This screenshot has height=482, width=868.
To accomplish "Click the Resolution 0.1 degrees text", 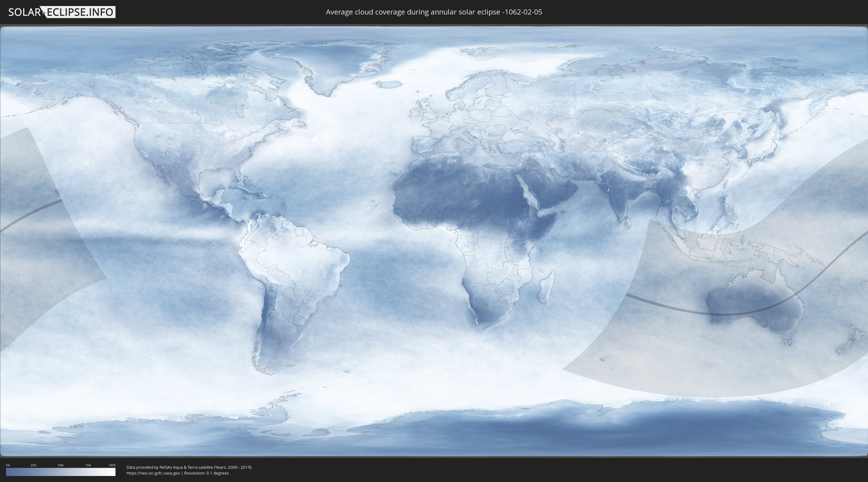I will pos(206,473).
